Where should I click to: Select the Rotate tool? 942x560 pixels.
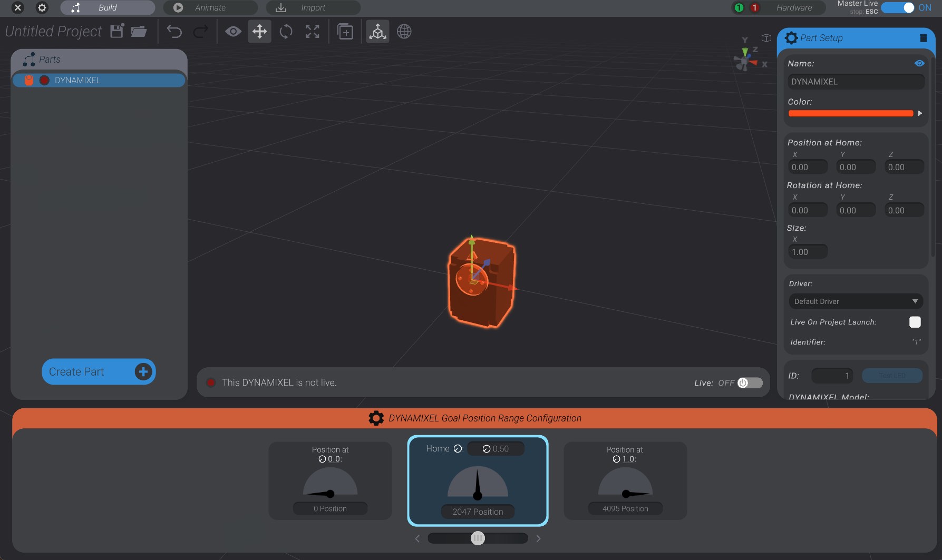(x=285, y=31)
